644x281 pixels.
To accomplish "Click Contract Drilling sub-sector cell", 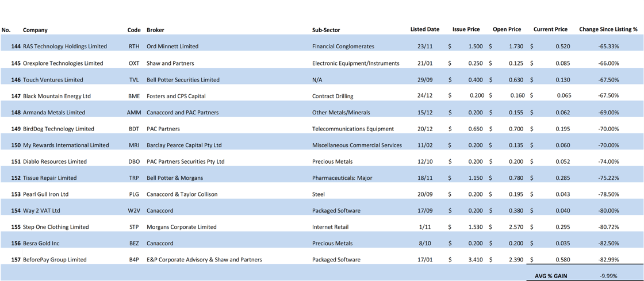I will [333, 96].
